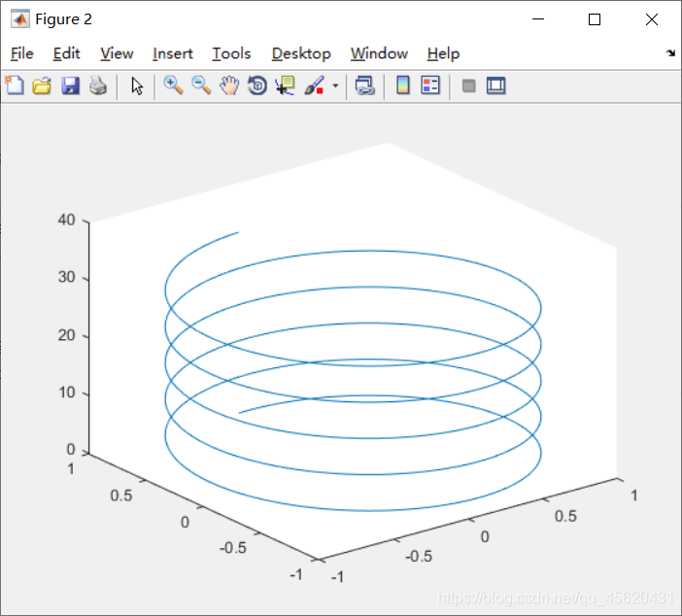Activate the Zoom In magnifier
682x616 pixels.
pyautogui.click(x=173, y=86)
